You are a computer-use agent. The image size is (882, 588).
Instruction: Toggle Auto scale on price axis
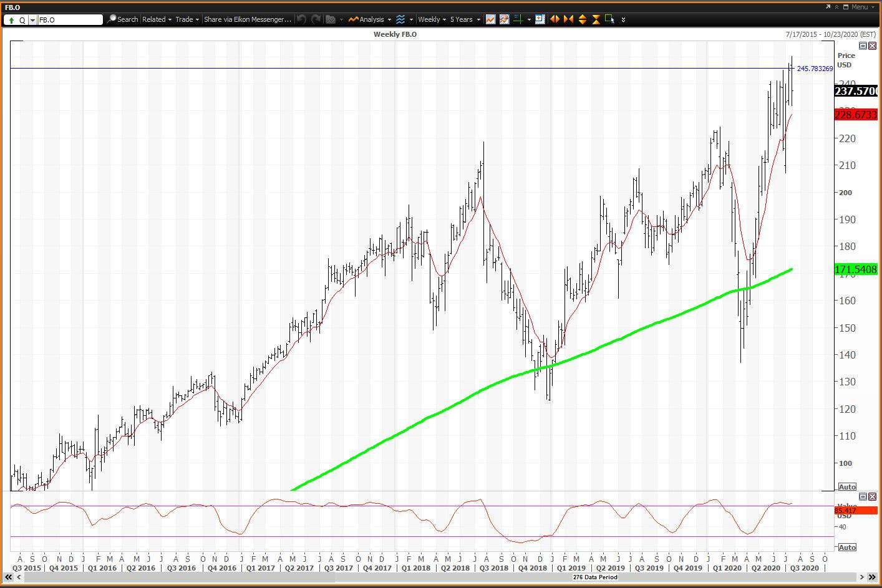(x=847, y=487)
